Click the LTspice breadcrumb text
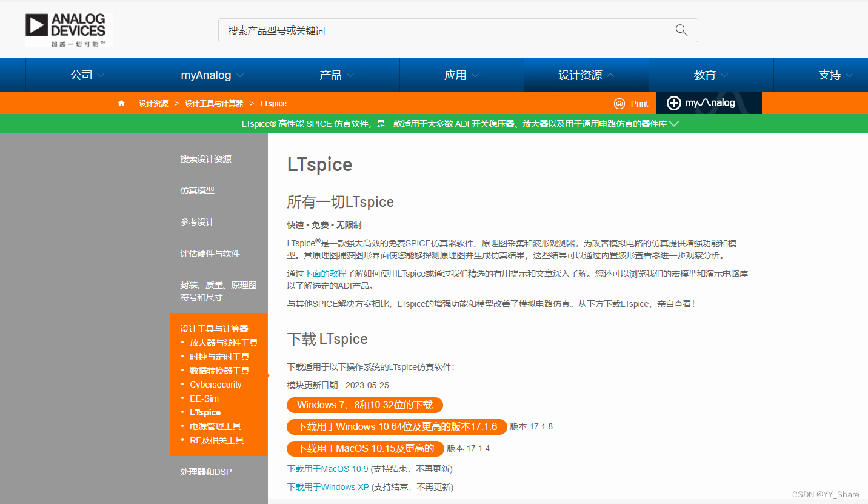 [273, 104]
